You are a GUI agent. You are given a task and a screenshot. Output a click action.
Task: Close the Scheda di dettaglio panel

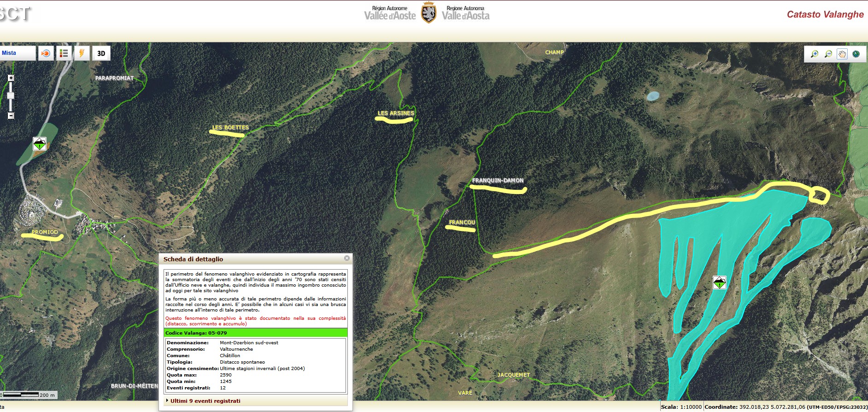pos(347,258)
